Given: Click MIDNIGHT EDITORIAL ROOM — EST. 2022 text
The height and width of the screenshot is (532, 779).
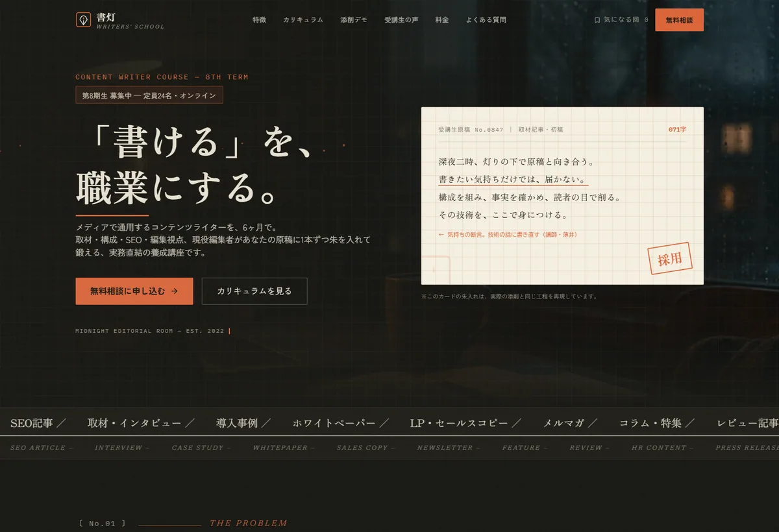Looking at the screenshot, I should [150, 331].
